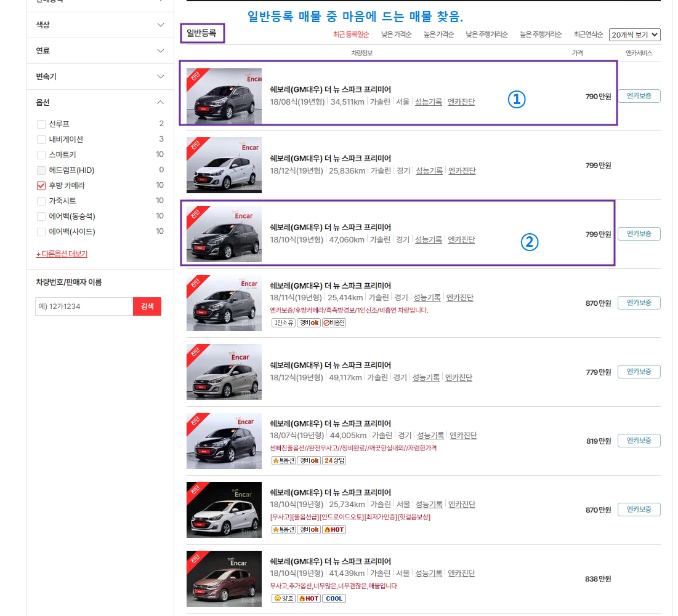Click 일반등록 section heading
Viewport: 678px width, 616px height.
click(201, 33)
